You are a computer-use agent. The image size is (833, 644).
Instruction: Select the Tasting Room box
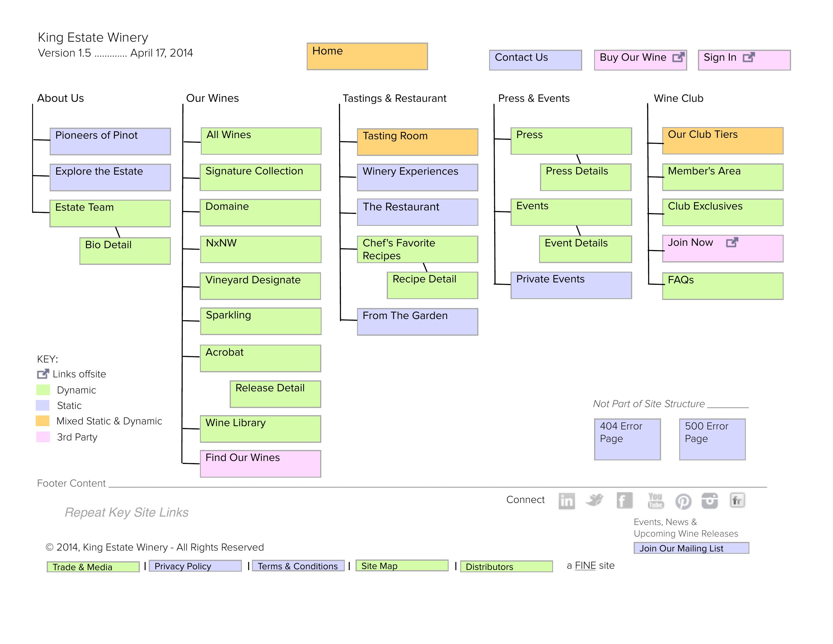(x=418, y=142)
